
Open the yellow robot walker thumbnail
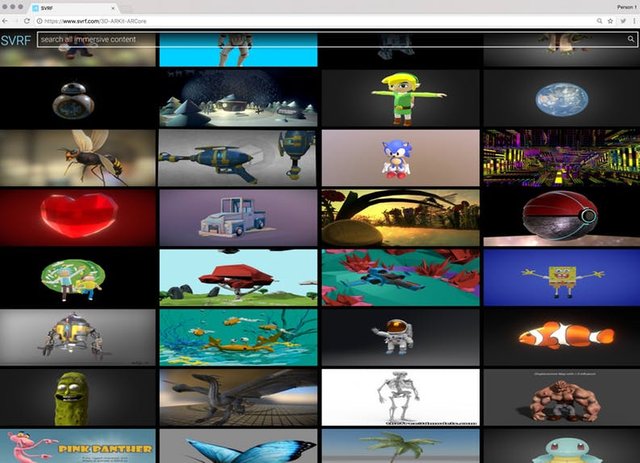(78, 337)
